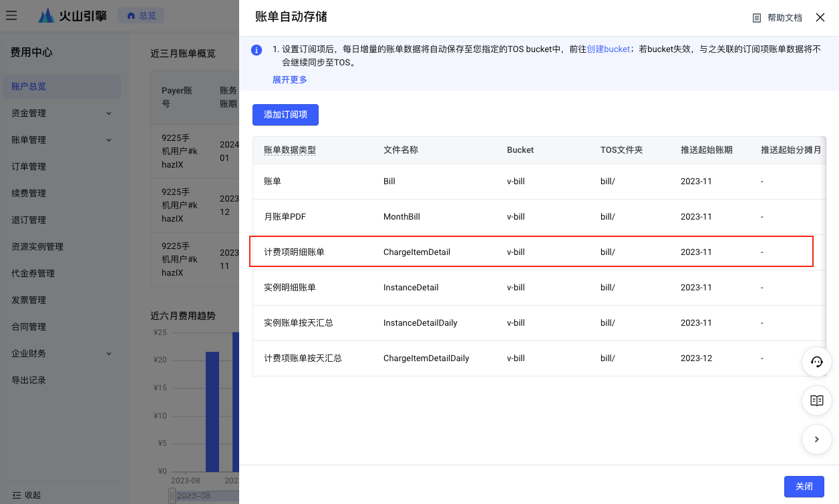Expand the 企业财务 sidebar menu
Screen dimensions: 839x504
(x=109, y=354)
